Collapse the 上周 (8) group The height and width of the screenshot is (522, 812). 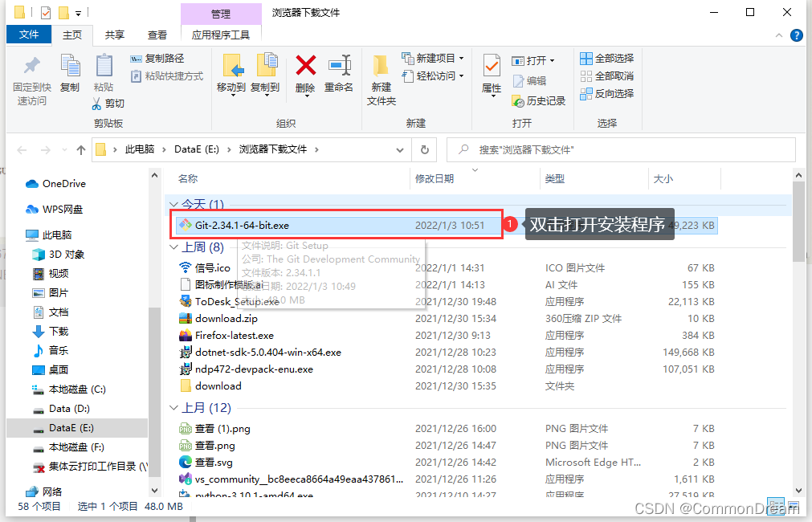(173, 247)
